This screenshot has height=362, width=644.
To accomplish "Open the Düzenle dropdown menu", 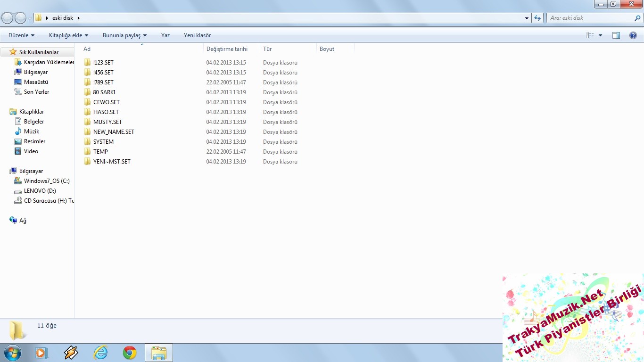I will coord(21,35).
